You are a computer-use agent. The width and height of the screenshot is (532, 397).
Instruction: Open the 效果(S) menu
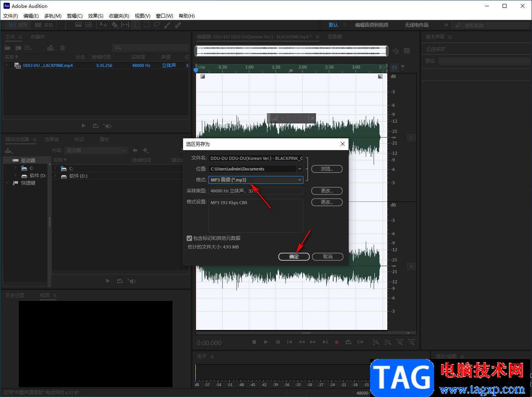click(x=96, y=16)
